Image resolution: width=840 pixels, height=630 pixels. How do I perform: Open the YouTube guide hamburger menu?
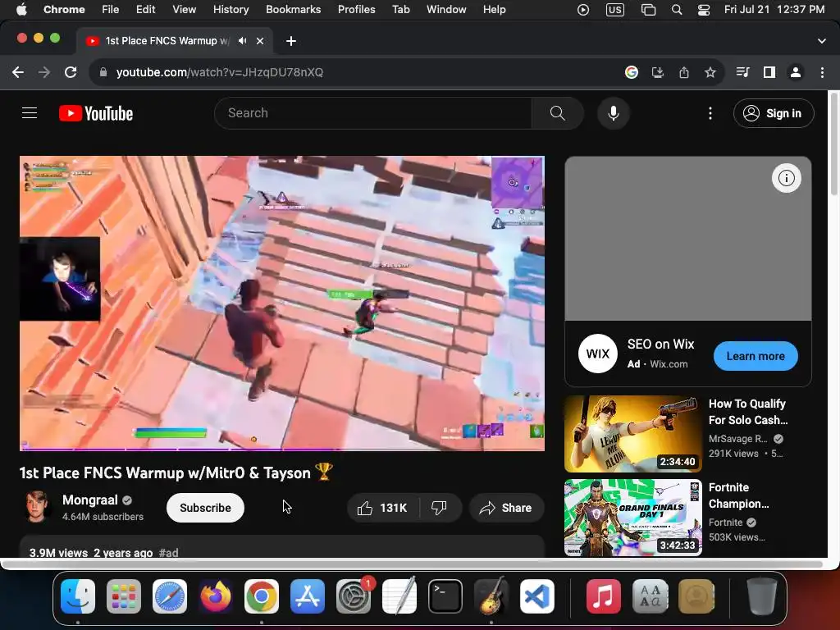coord(30,113)
